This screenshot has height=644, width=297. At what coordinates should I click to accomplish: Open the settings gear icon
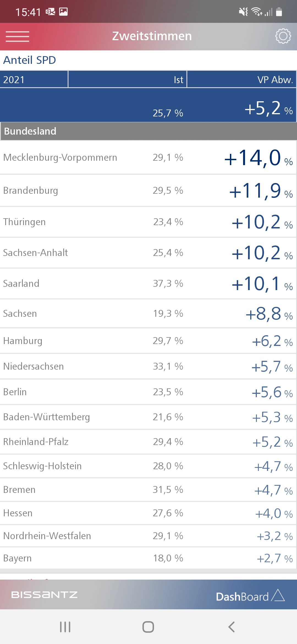click(283, 36)
